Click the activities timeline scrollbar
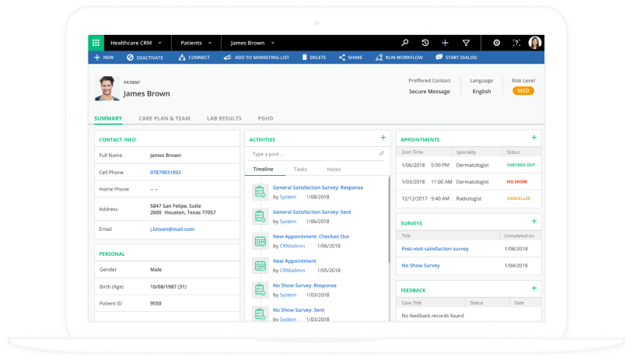Screen dimensions: 633x364 (389, 220)
